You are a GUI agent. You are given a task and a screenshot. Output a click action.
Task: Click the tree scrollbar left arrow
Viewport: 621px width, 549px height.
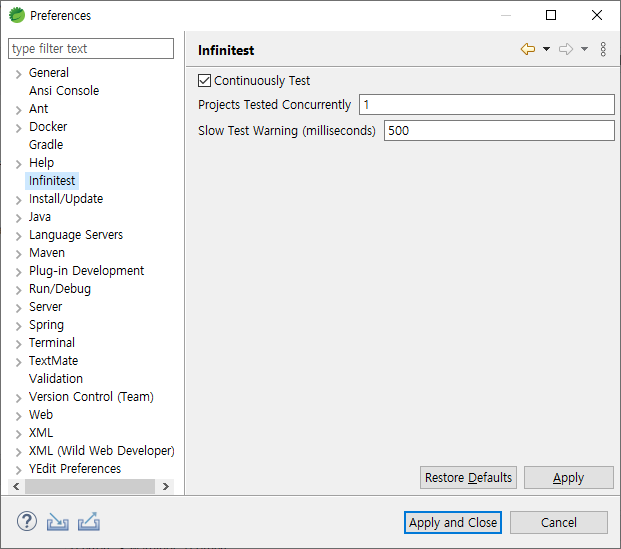tap(16, 486)
